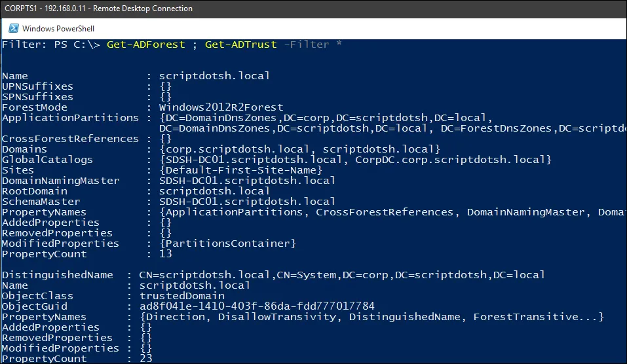Click the '-Filter' parameter in the command
Image resolution: width=627 pixels, height=364 pixels.
tap(307, 45)
